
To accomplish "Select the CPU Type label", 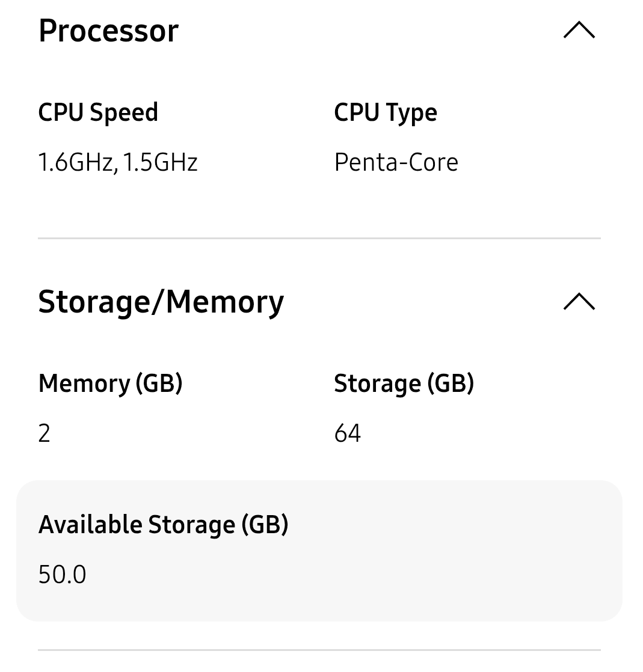I will (386, 113).
